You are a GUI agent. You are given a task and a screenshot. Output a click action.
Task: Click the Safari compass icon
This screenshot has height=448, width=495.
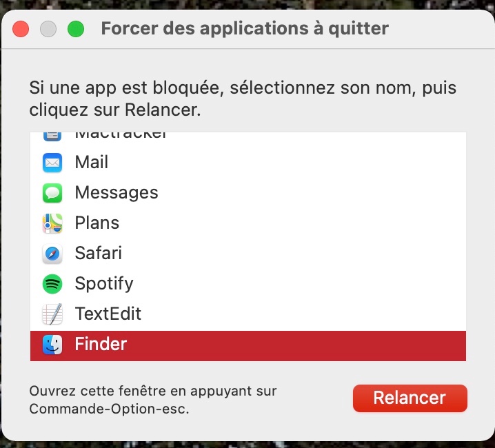[x=52, y=254]
